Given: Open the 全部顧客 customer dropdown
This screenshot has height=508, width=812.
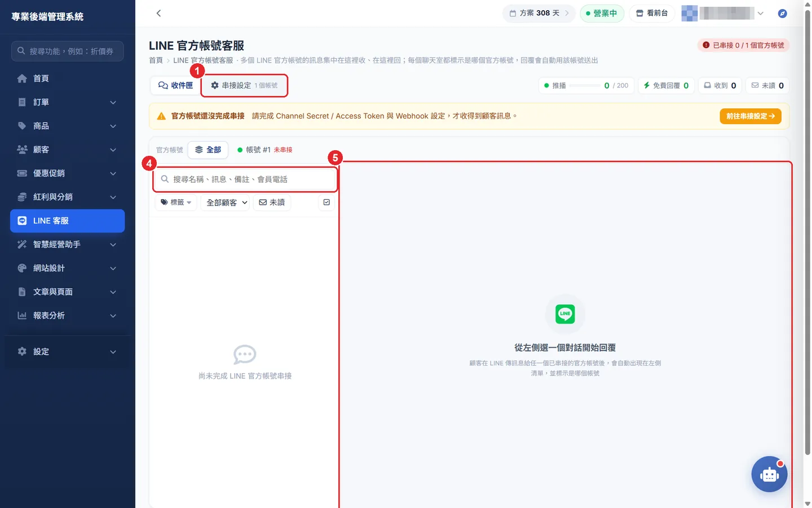Looking at the screenshot, I should (x=225, y=202).
